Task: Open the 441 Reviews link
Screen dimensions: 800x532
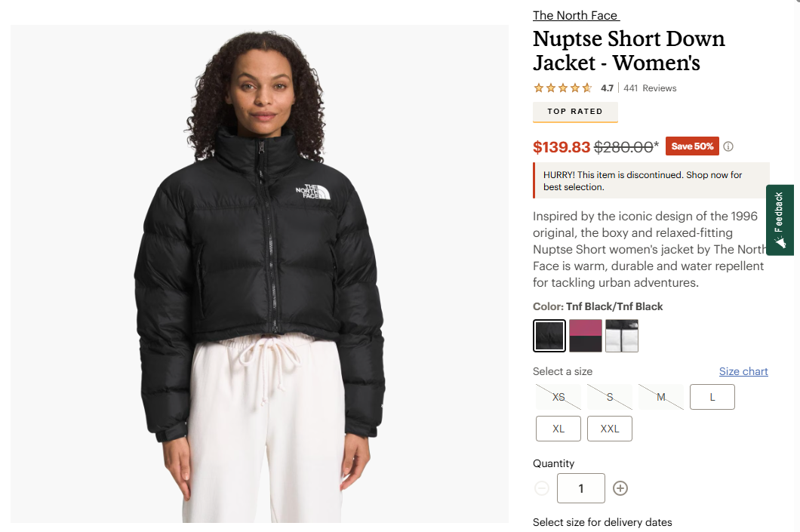Action: (650, 88)
